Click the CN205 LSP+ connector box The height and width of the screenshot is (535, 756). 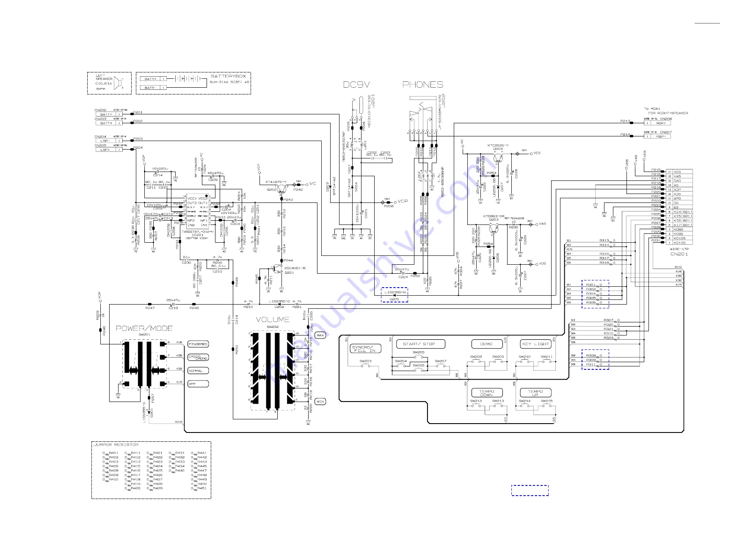click(109, 150)
